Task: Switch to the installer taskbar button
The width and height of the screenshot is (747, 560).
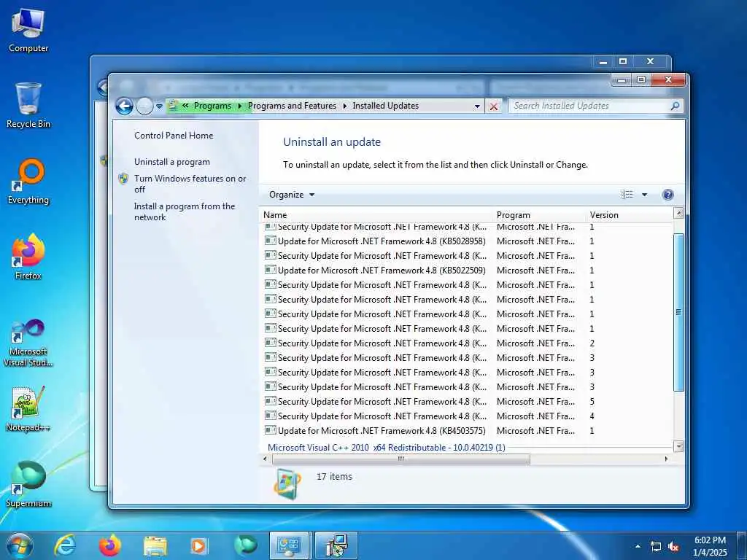Action: pyautogui.click(x=337, y=545)
